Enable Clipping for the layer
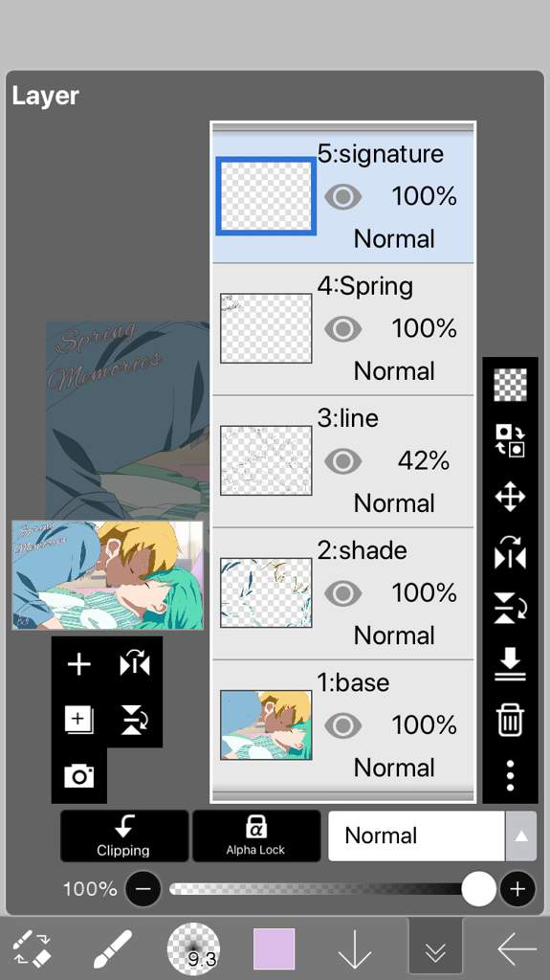This screenshot has width=550, height=980. 123,835
